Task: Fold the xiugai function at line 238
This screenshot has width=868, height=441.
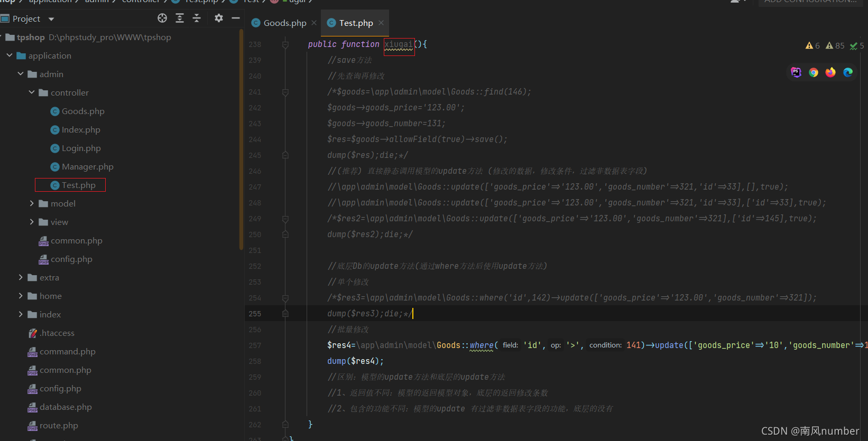Action: [285, 44]
